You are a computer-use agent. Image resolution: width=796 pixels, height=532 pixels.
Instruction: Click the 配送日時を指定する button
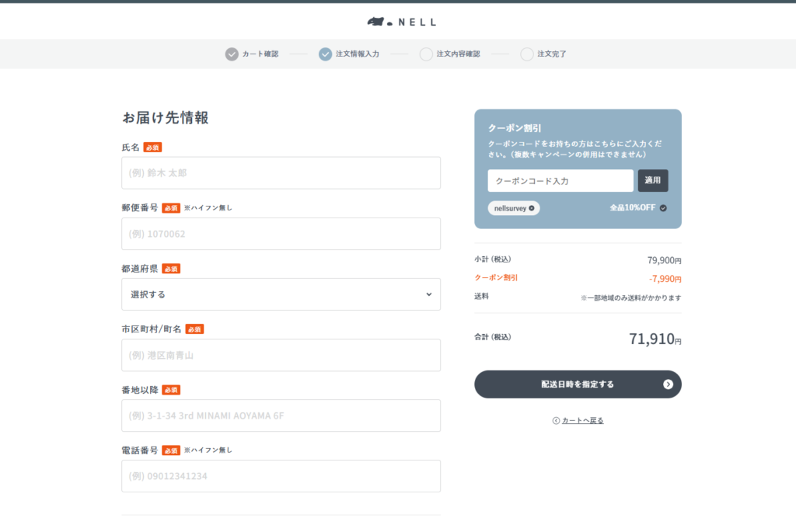[578, 384]
